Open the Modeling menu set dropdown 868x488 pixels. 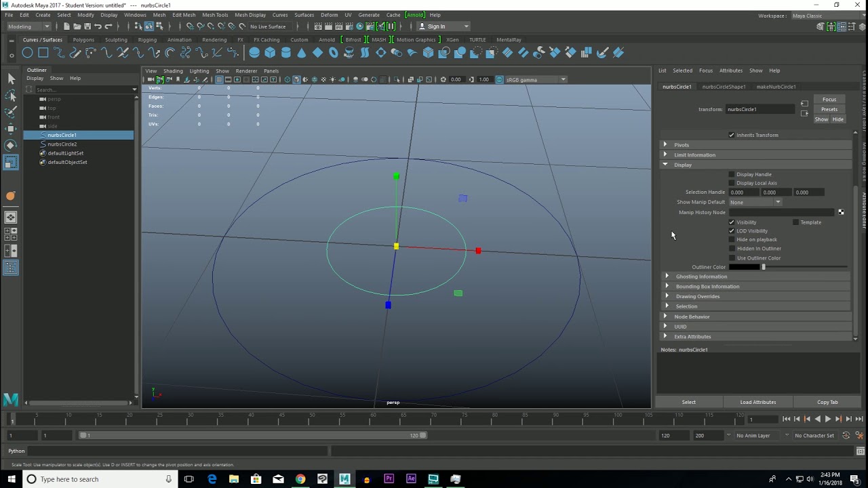coord(28,26)
